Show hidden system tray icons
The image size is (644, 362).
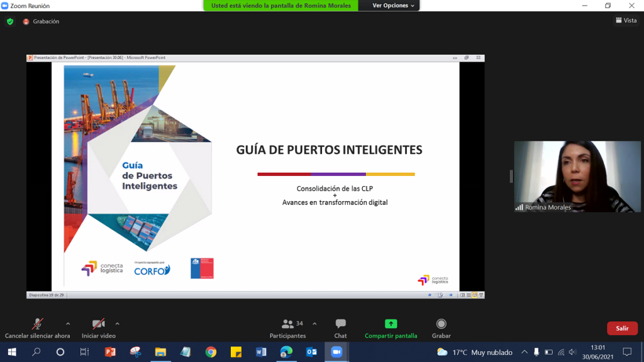525,352
